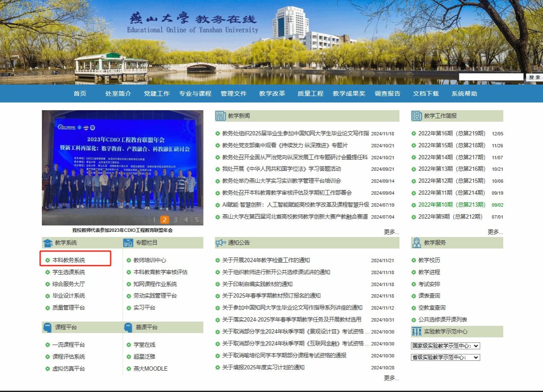Open the 学生选课系统 link

point(69,272)
